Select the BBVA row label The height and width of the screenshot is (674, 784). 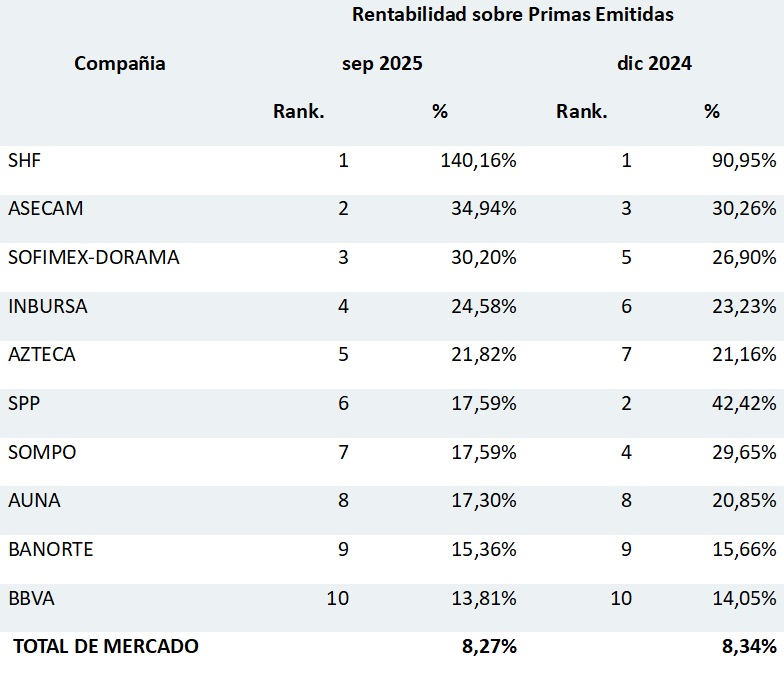click(30, 598)
